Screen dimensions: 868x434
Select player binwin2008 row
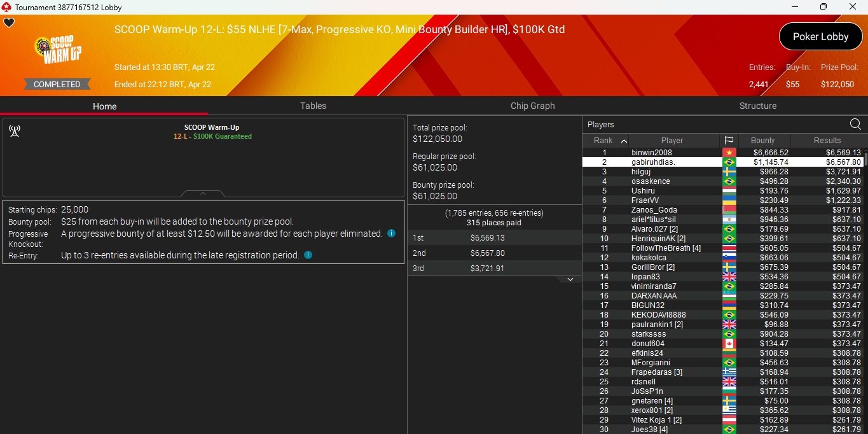(x=723, y=153)
